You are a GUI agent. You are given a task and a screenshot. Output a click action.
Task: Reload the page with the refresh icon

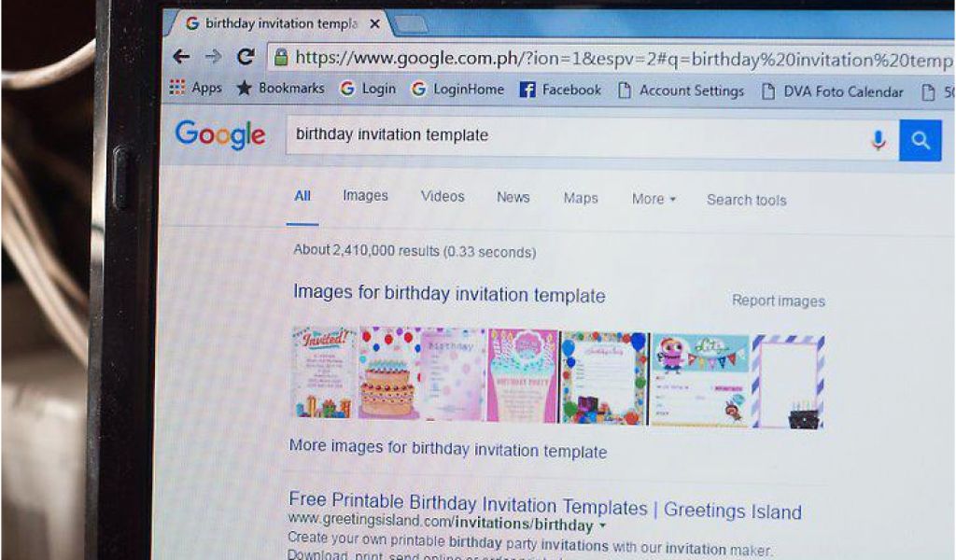click(246, 57)
